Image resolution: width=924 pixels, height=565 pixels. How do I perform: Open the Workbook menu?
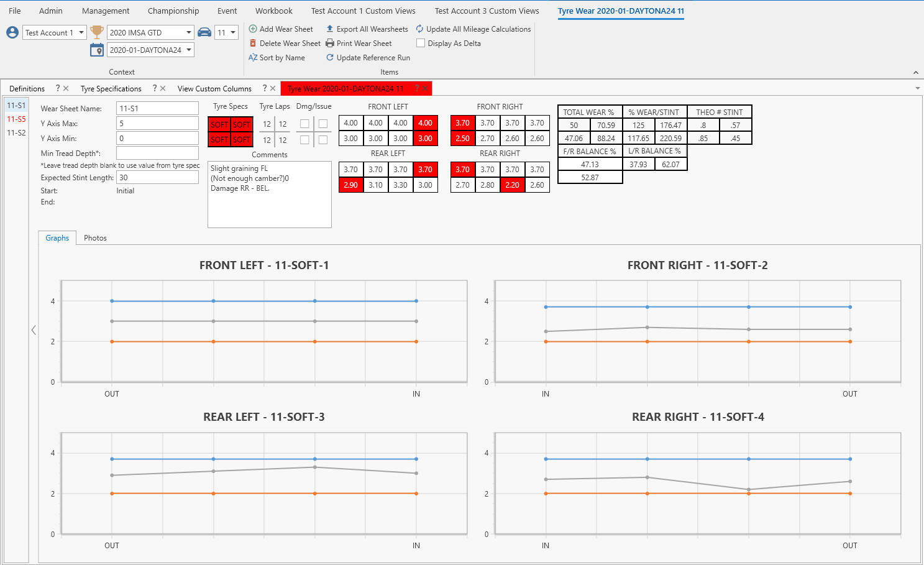tap(273, 11)
